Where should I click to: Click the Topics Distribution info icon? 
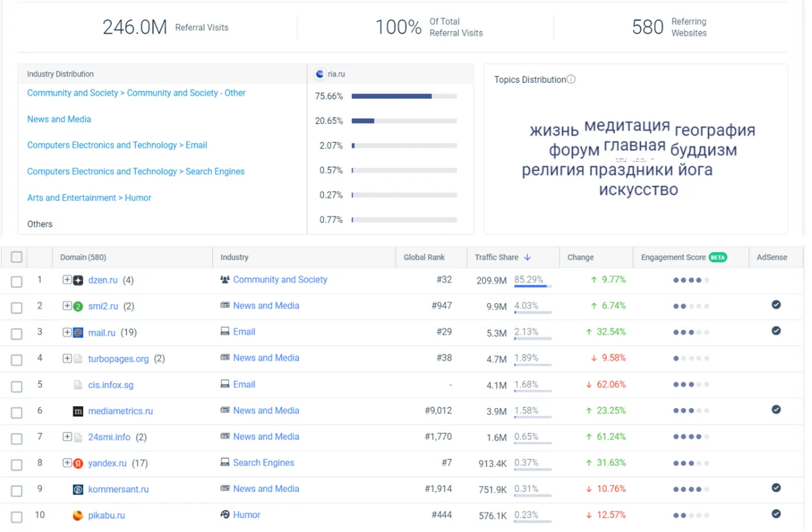(571, 79)
